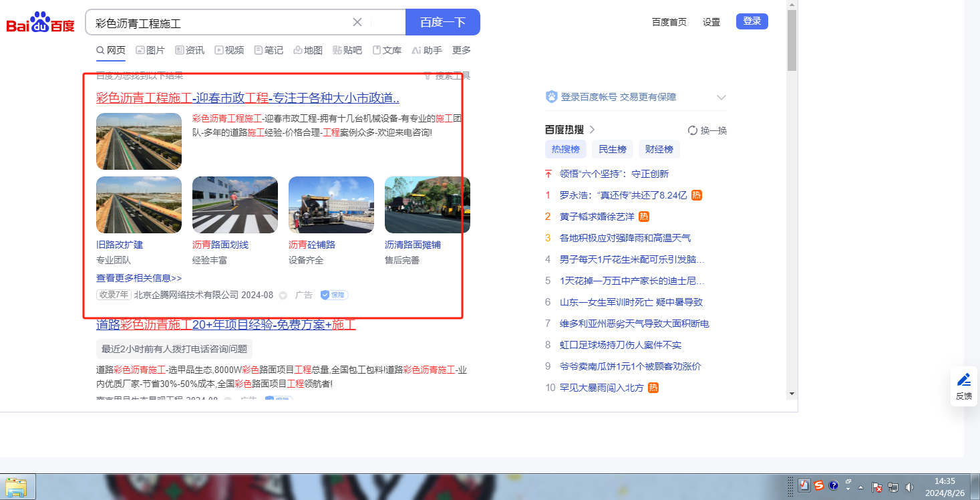Open the Windows Explorer taskbar icon
The image size is (980, 500).
coord(16,487)
